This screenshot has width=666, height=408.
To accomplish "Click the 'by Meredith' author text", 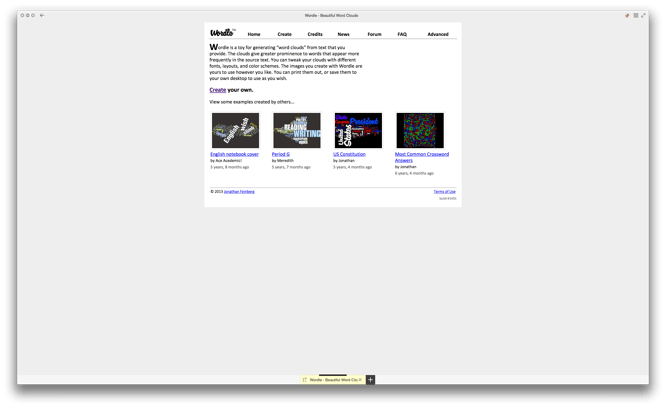I will 283,161.
